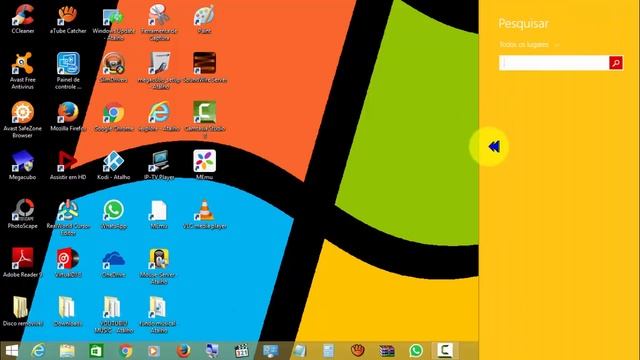This screenshot has height=360, width=640.
Task: Open the music folder Atalho shortcut
Action: 159,314
